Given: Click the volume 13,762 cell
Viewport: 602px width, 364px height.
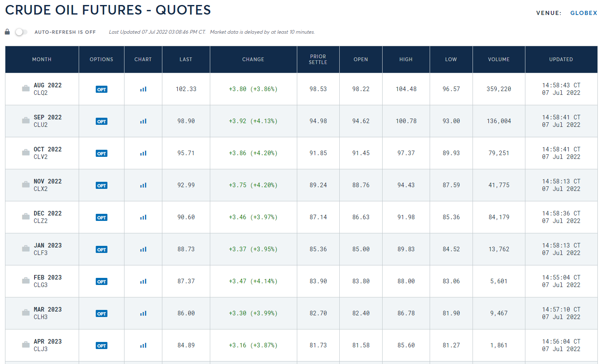Looking at the screenshot, I should (x=499, y=249).
